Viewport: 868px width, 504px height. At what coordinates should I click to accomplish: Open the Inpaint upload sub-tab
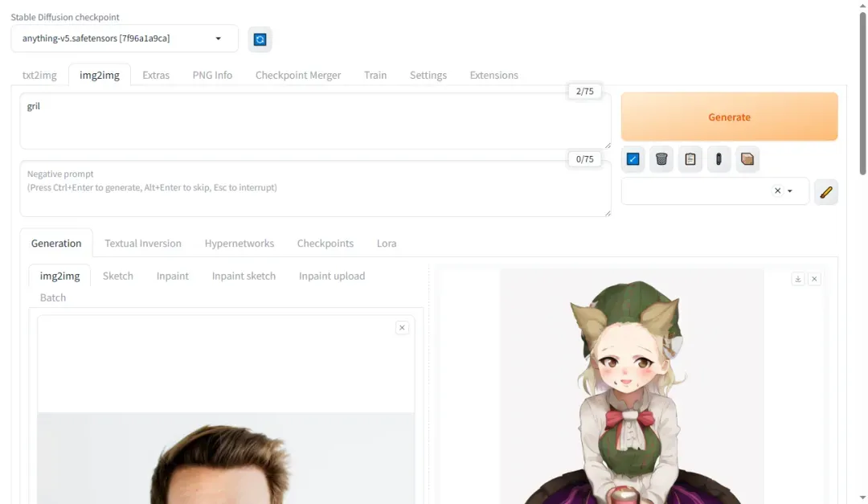click(332, 276)
